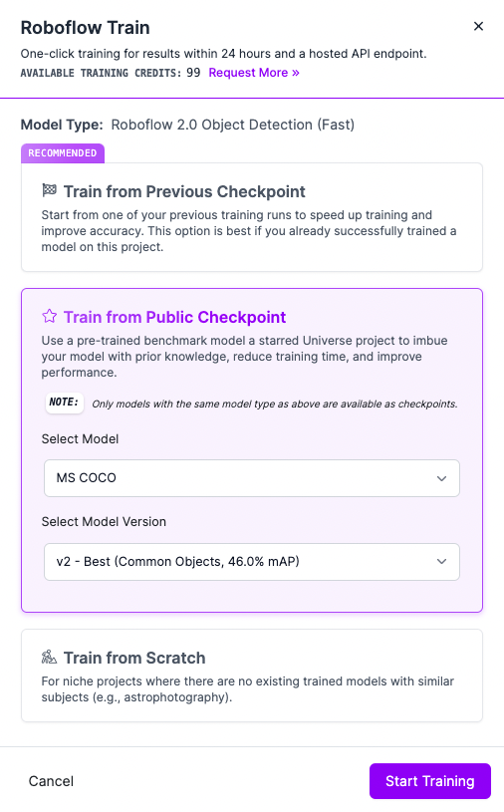Click the checkered flag icon for Previous Checkpoint

(49, 190)
